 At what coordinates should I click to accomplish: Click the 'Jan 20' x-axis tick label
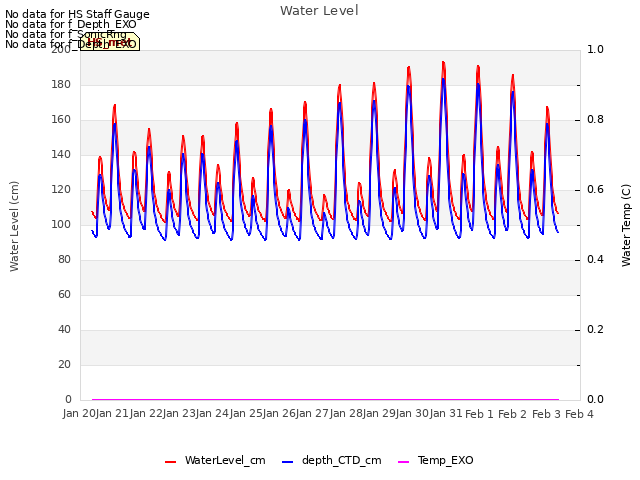80,413
